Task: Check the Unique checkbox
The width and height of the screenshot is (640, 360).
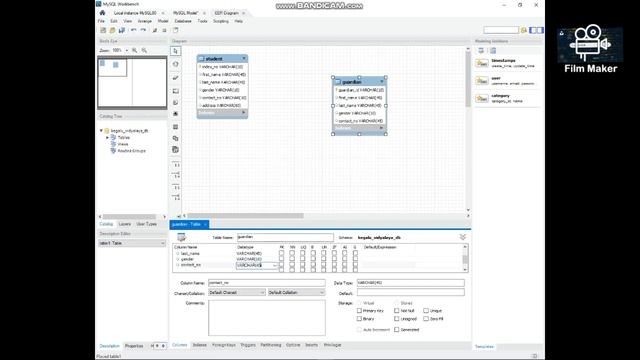Action: click(426, 311)
